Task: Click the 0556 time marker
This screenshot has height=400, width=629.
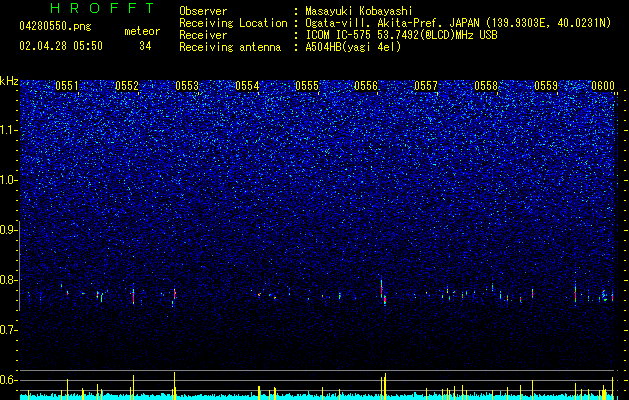Action: pyautogui.click(x=366, y=86)
